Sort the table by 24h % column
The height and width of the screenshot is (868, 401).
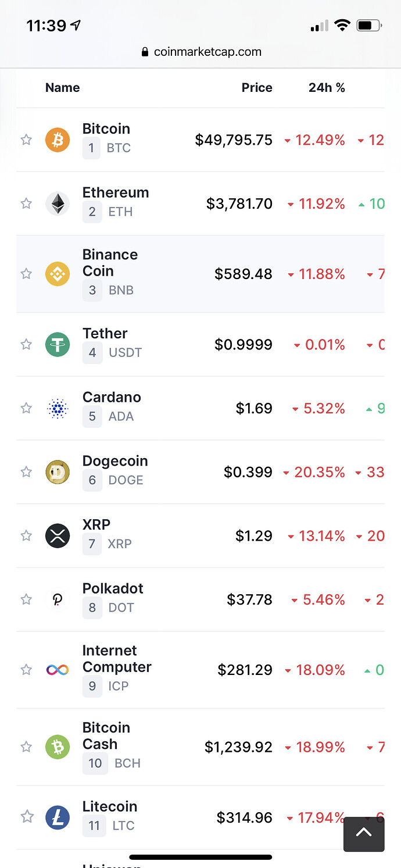327,88
